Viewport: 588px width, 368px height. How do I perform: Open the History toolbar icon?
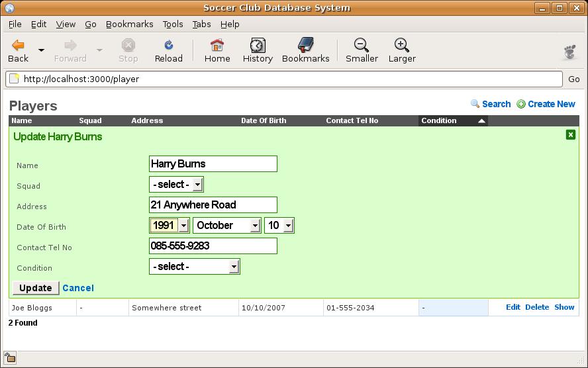point(258,46)
